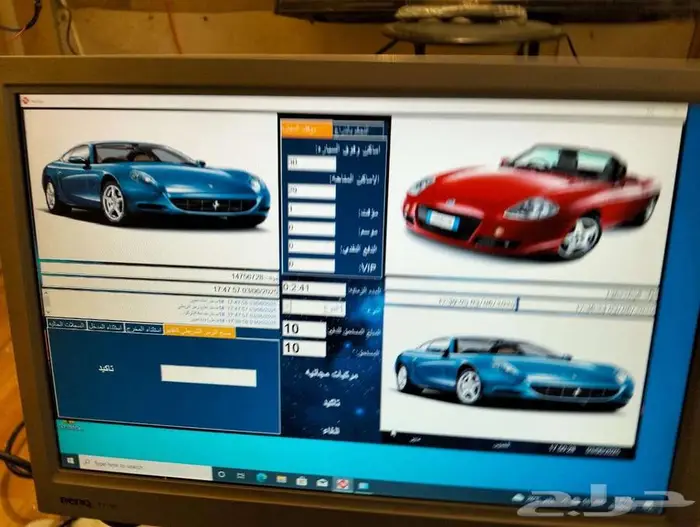This screenshot has width=700, height=527.
Task: Open the Mail app from the taskbar
Action: tap(322, 483)
